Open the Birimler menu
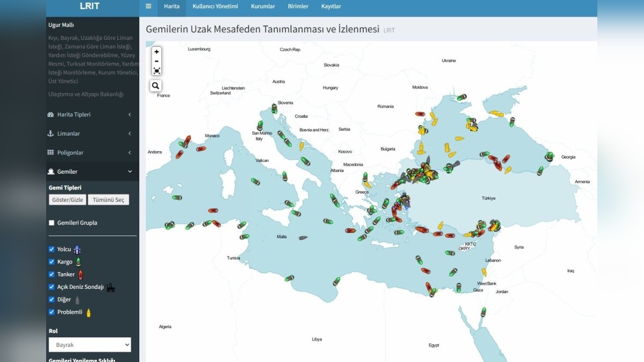This screenshot has height=362, width=644. pyautogui.click(x=298, y=6)
